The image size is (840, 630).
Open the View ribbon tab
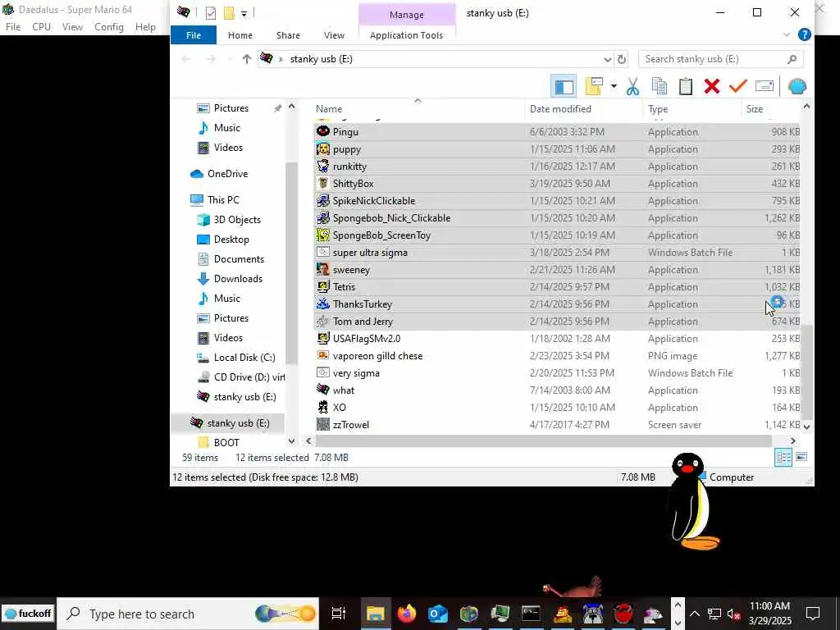(x=335, y=34)
